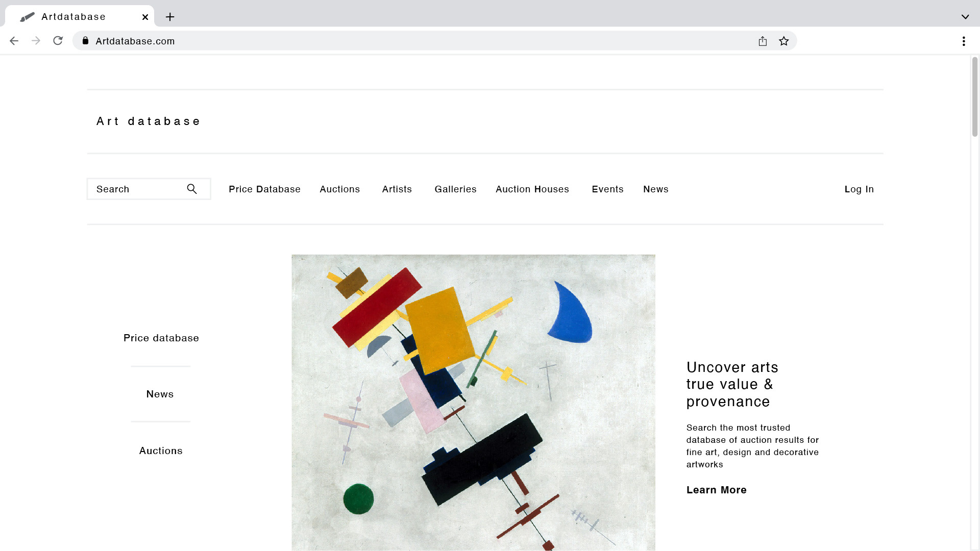The height and width of the screenshot is (551, 980).
Task: Click the browser back arrow
Action: (x=14, y=41)
